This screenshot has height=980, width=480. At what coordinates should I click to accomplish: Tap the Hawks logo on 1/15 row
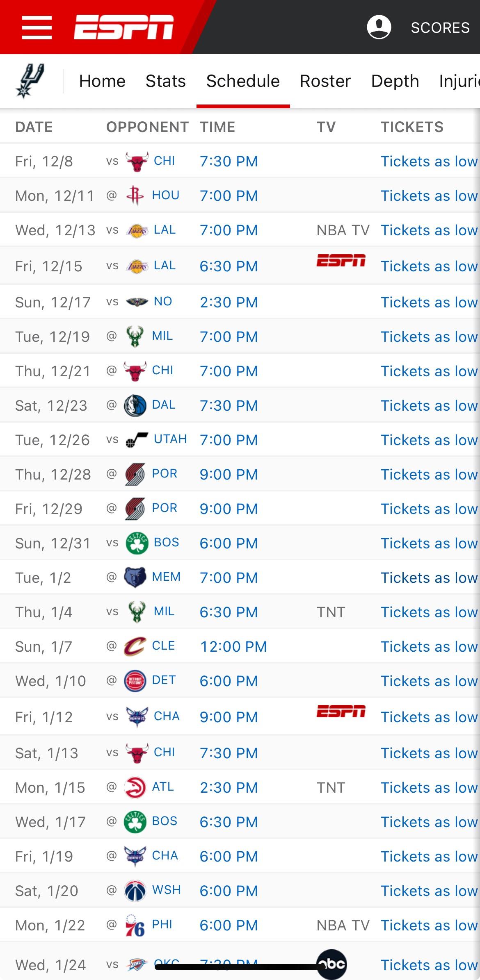pos(135,787)
